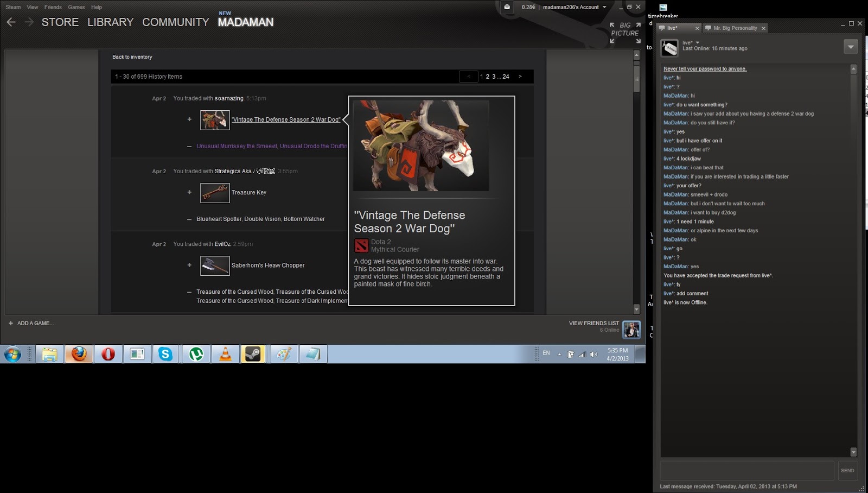This screenshot has height=493, width=868.
Task: Click VIEW FRIENDS LIST
Action: click(x=594, y=323)
